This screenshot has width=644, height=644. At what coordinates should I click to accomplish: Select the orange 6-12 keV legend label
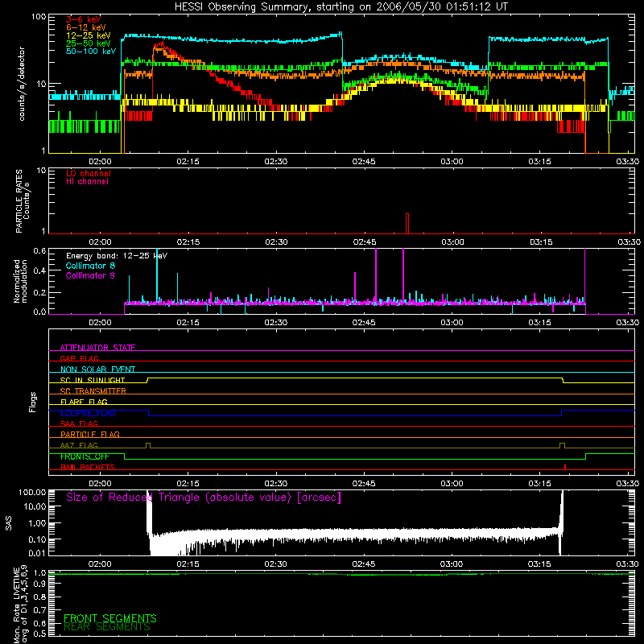point(86,27)
